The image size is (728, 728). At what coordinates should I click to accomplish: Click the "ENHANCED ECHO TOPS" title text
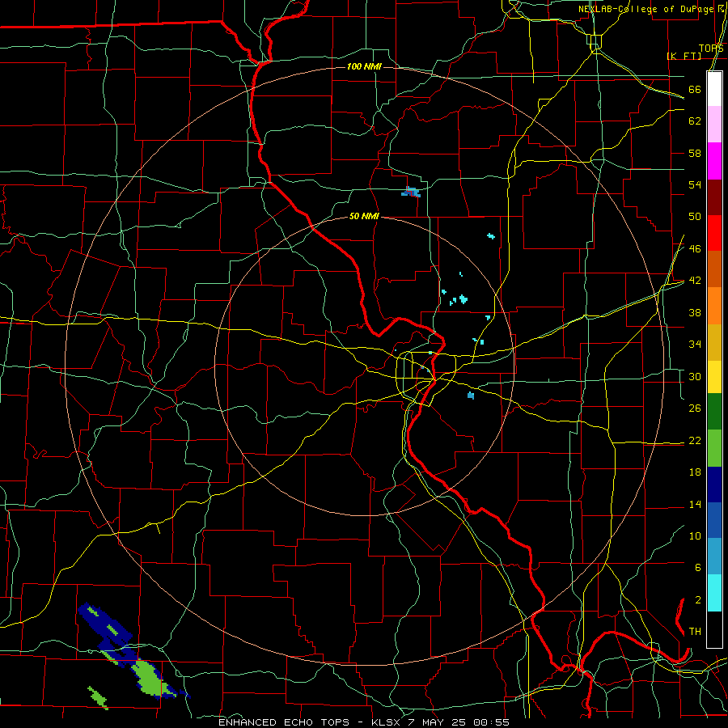[284, 722]
